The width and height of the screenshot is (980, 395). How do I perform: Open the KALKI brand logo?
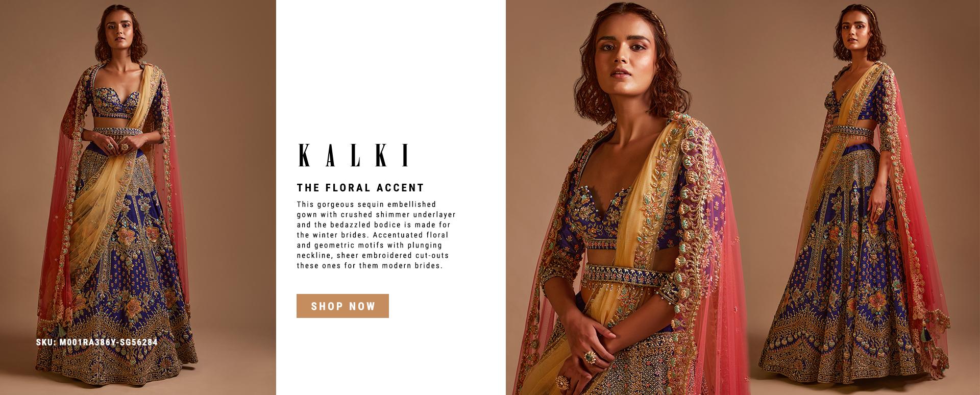(354, 156)
